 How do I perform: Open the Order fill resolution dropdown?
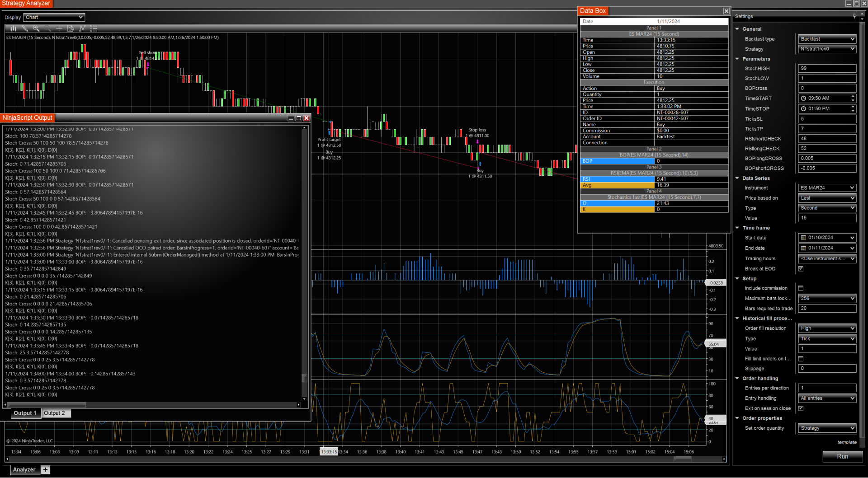(827, 328)
